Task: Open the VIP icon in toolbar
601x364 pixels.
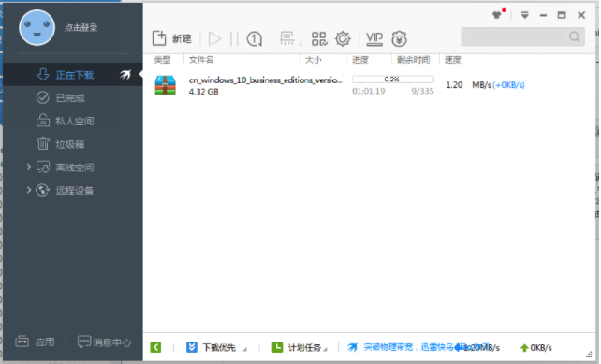Action: tap(374, 38)
